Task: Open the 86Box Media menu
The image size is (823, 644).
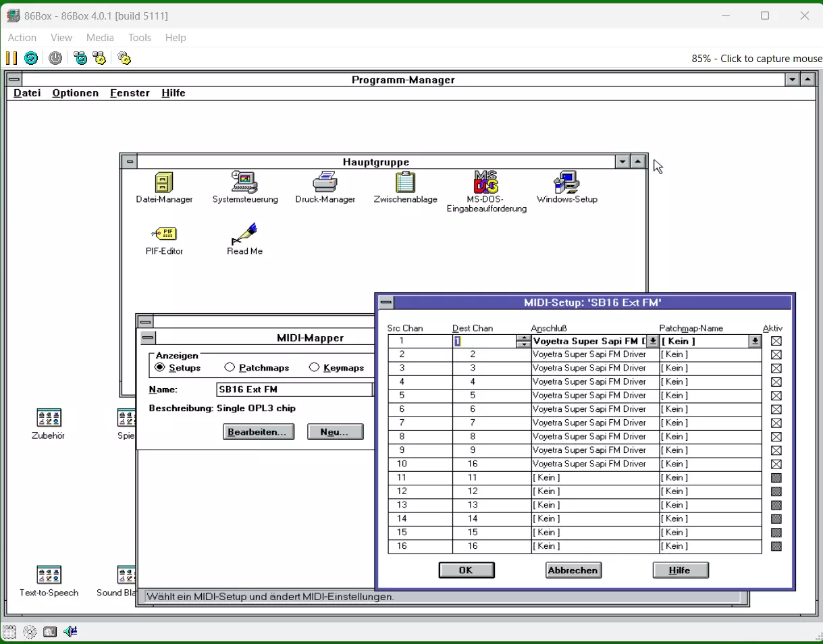Action: click(100, 38)
